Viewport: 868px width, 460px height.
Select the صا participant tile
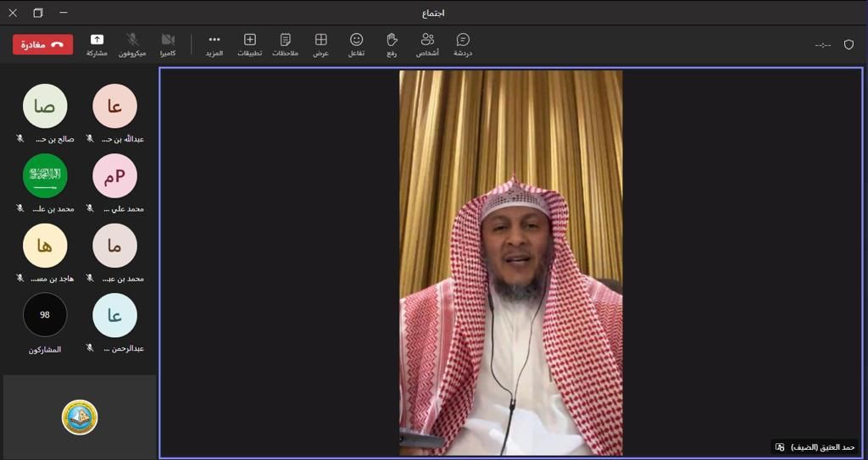click(x=45, y=106)
